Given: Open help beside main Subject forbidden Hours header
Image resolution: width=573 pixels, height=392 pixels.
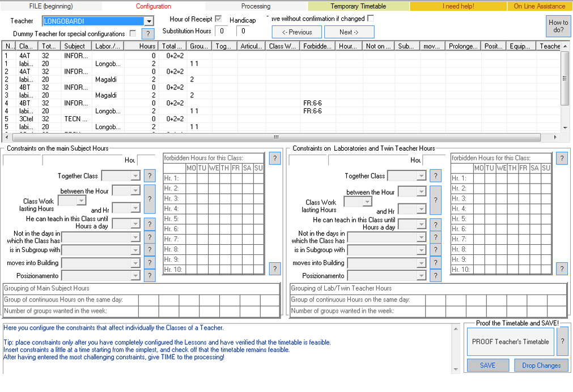Looking at the screenshot, I should (x=275, y=158).
